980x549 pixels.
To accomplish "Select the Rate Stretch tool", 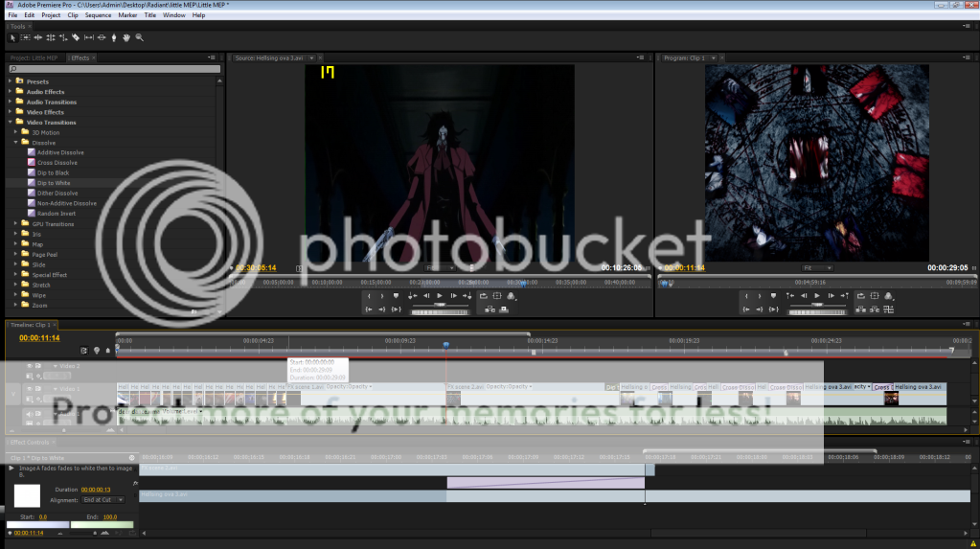I will (x=63, y=38).
